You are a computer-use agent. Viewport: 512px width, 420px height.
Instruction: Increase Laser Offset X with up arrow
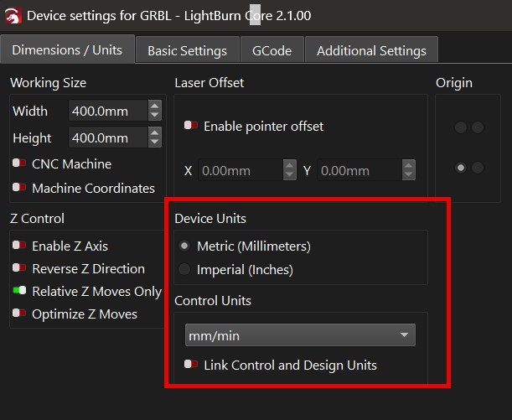point(290,165)
